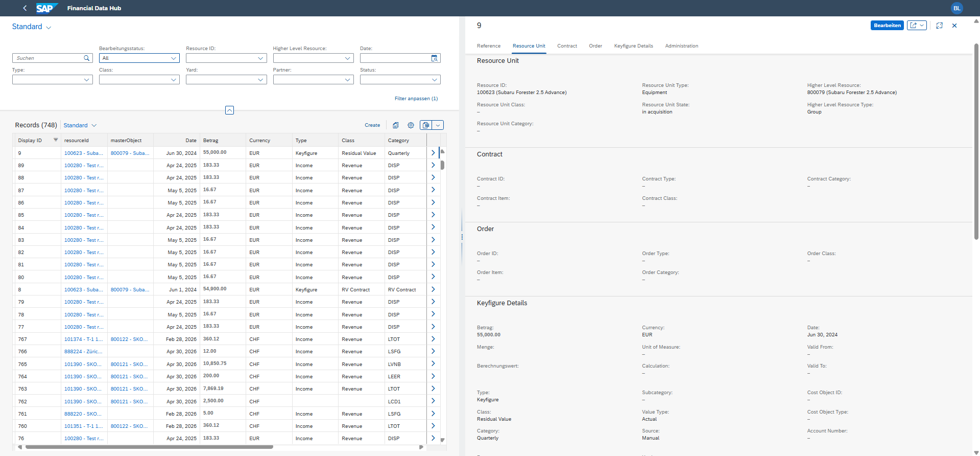Click the Bearbeiten button
980x456 pixels.
887,26
